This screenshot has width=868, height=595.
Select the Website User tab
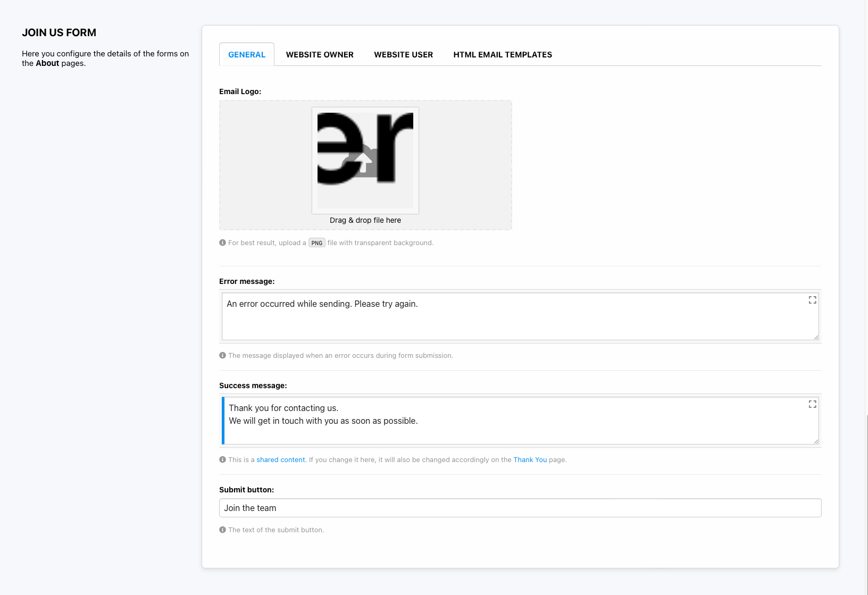[x=403, y=55]
